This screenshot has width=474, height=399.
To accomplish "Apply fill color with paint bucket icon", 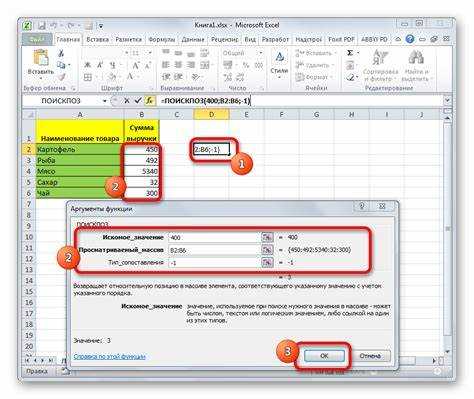I will click(112, 77).
